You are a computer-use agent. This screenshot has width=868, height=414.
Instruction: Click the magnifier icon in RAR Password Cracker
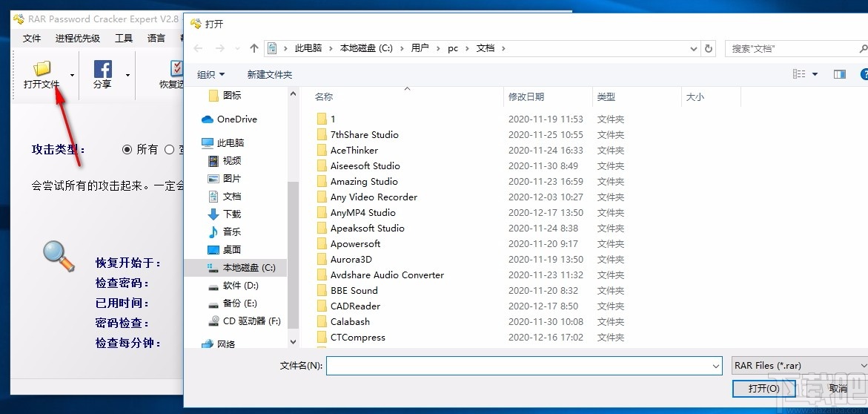(x=59, y=256)
